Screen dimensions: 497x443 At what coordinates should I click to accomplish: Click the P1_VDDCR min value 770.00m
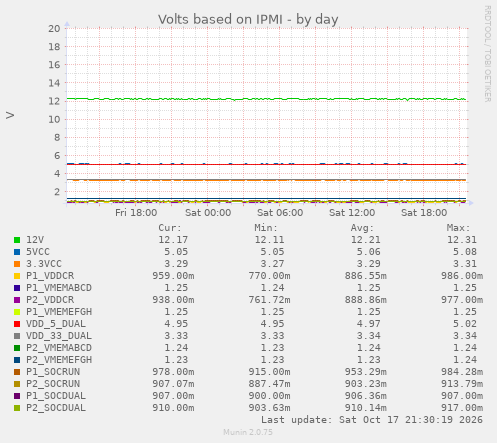coord(269,276)
